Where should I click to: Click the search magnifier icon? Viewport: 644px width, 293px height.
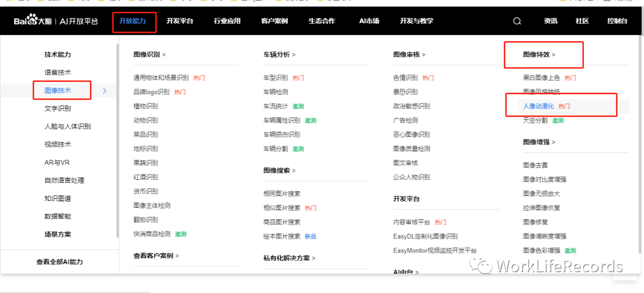[517, 21]
